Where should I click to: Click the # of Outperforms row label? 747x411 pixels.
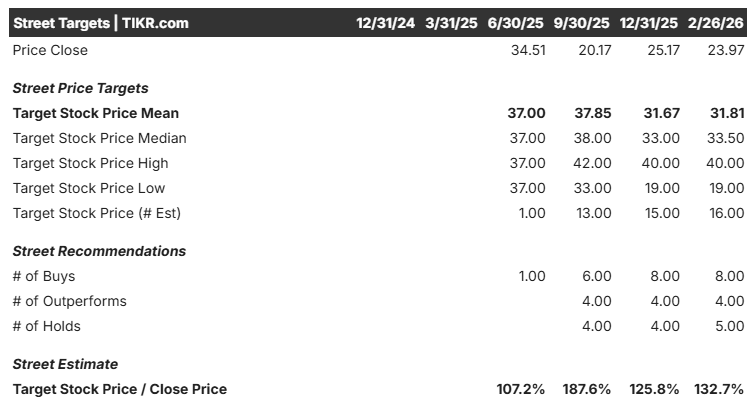coord(70,301)
